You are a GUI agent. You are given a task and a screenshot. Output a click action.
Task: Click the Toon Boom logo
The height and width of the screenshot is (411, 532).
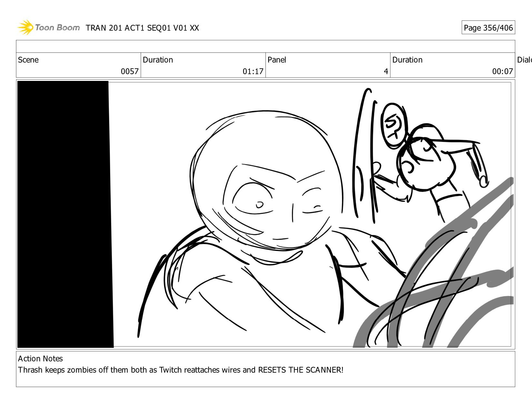pyautogui.click(x=48, y=27)
